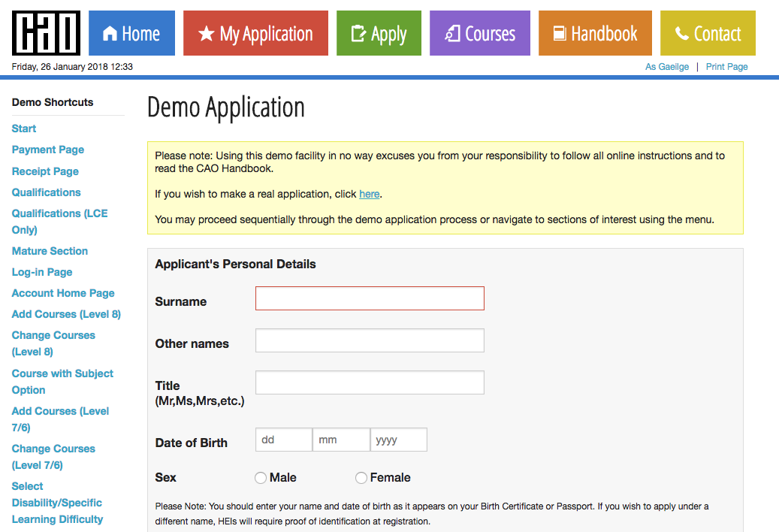Click the date text Friday, 26 January 2018
The image size is (779, 532).
pos(59,67)
